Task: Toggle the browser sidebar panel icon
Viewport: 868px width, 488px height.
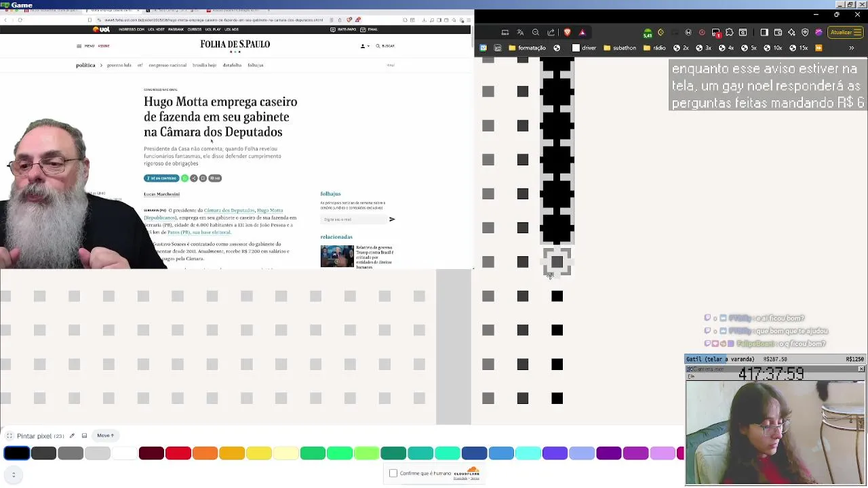Action: (764, 32)
